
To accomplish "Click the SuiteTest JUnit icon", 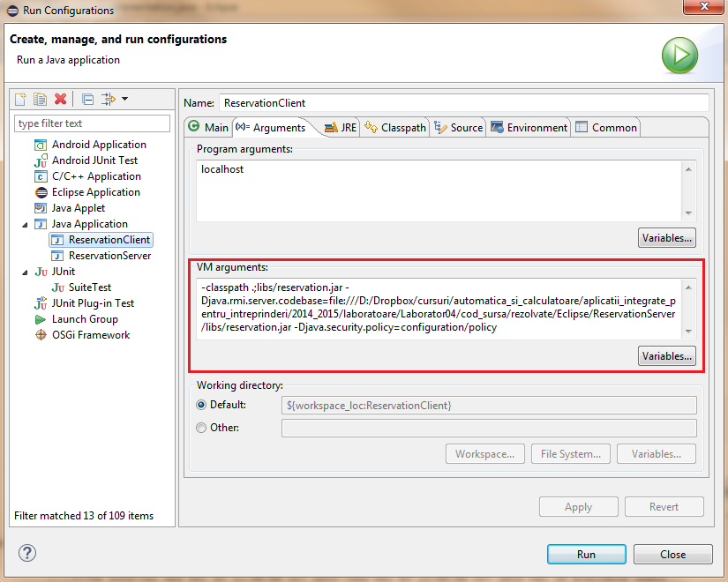I will (x=57, y=287).
